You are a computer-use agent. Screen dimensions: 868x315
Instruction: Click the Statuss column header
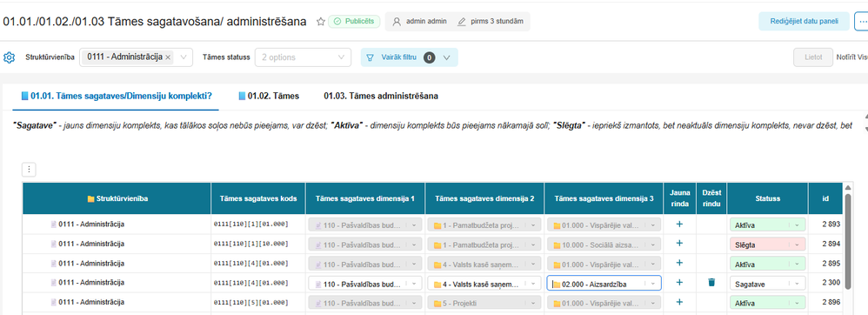tap(767, 198)
